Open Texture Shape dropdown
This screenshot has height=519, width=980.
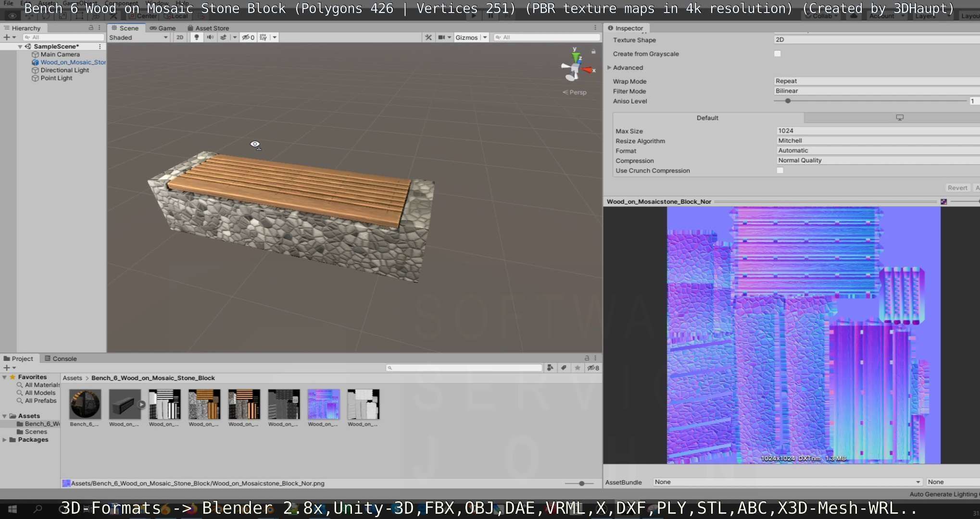[x=877, y=39]
